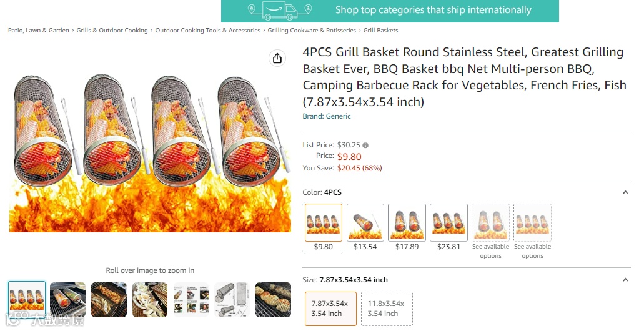644x331 pixels.
Task: Pick the $17.89 two-basket swatch
Action: (x=407, y=222)
